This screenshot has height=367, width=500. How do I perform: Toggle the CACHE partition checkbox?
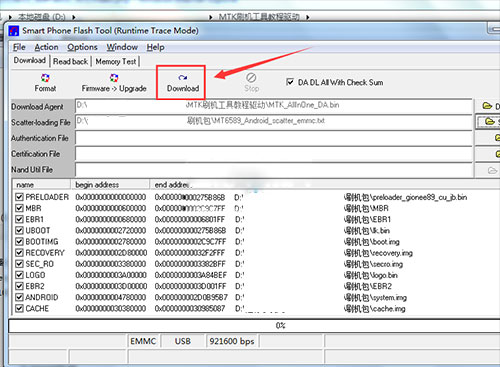click(x=19, y=308)
